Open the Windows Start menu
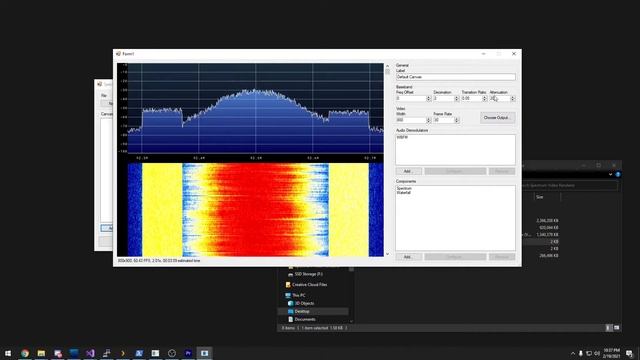Screen dimensions: 640x360 (x=8, y=353)
